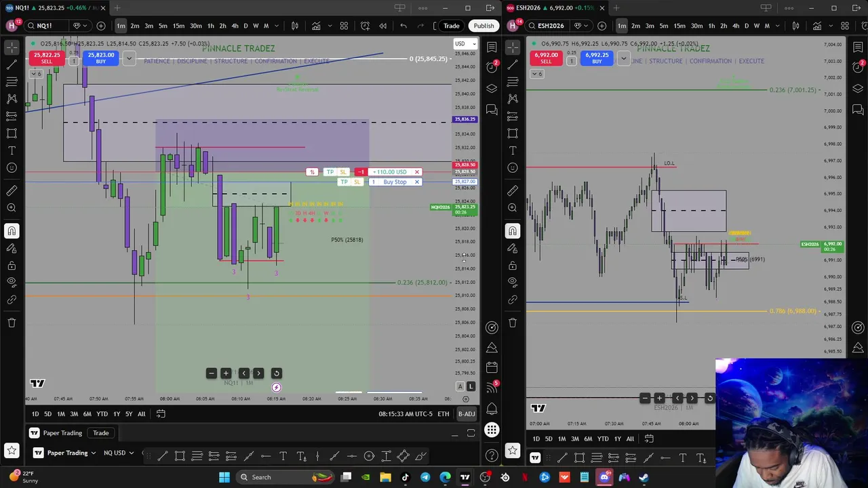Open calendar icon in NQ1! right sidebar

point(492,367)
